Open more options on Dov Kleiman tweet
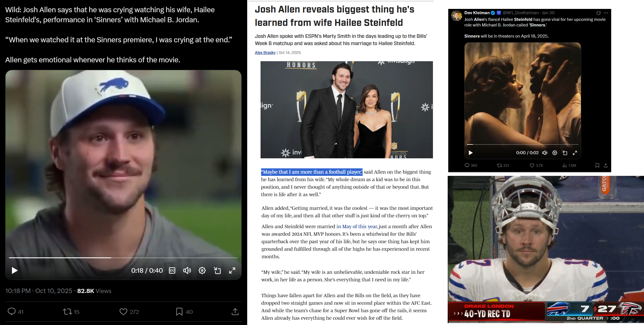Image resolution: width=644 pixels, height=325 pixels. 606,13
